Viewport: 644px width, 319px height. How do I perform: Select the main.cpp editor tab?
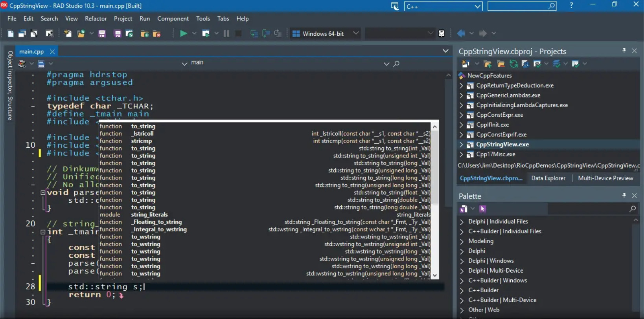click(31, 51)
